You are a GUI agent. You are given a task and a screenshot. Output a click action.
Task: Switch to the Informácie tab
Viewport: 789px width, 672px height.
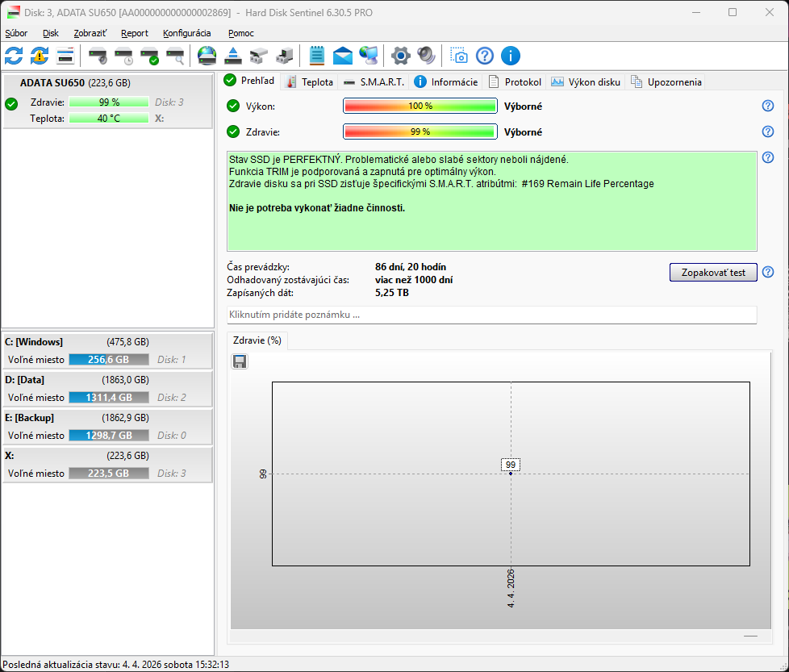pyautogui.click(x=446, y=82)
